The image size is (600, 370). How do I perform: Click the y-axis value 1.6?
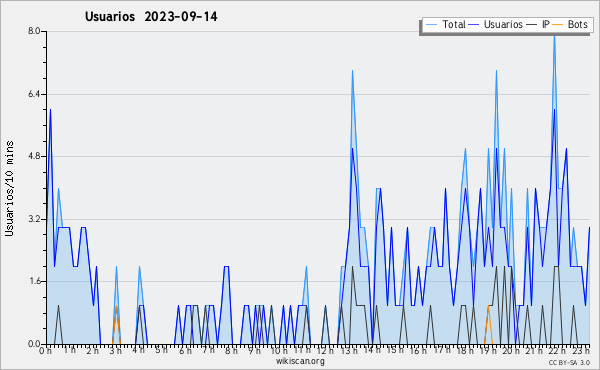[x=34, y=281]
